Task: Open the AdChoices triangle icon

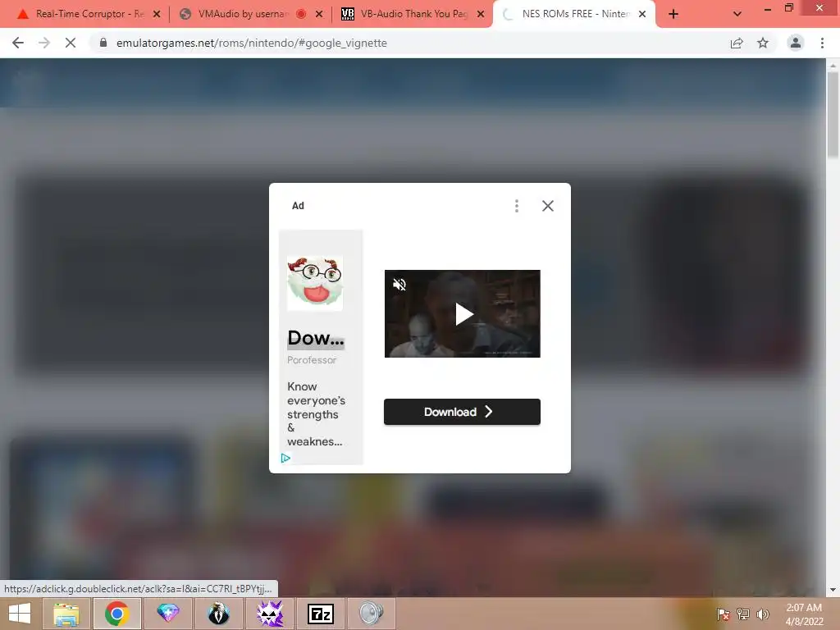Action: 285,458
